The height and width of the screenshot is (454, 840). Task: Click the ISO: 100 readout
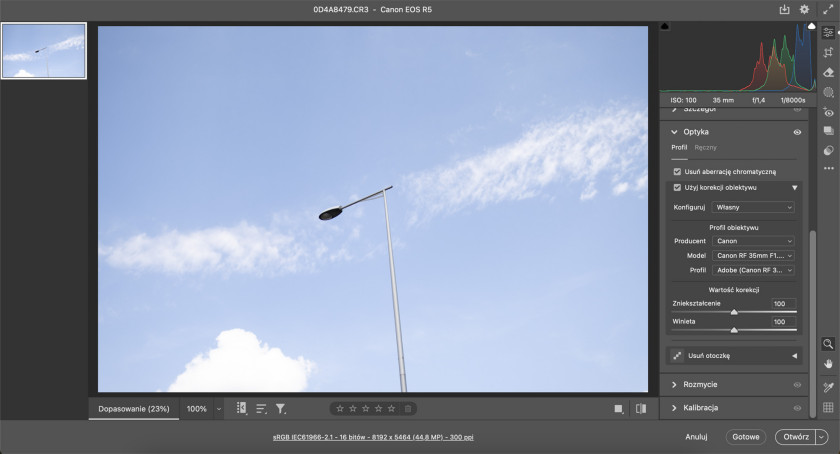[x=683, y=100]
